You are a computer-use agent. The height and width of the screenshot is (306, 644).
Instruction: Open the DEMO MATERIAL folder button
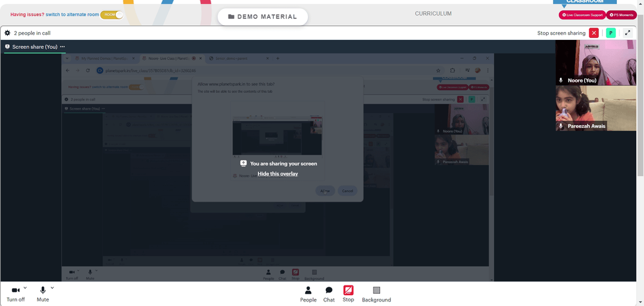263,17
